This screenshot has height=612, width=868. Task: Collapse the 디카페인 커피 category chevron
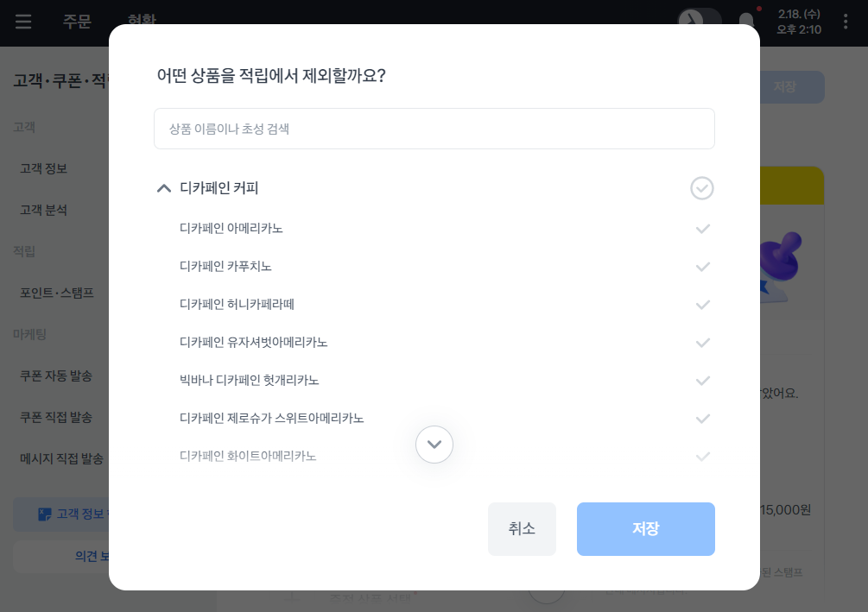point(164,188)
